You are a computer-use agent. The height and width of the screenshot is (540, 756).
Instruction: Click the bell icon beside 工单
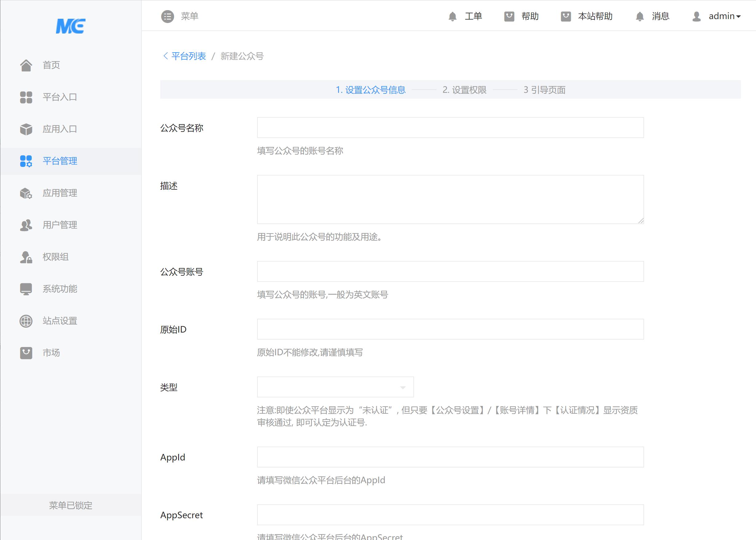[452, 16]
